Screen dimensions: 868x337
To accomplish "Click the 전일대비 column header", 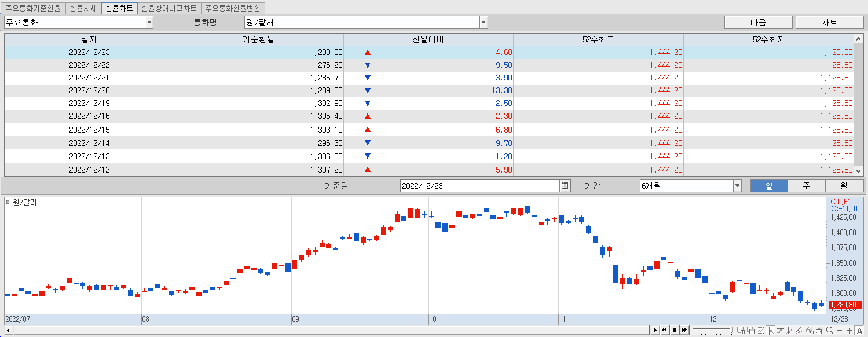I will coord(428,40).
